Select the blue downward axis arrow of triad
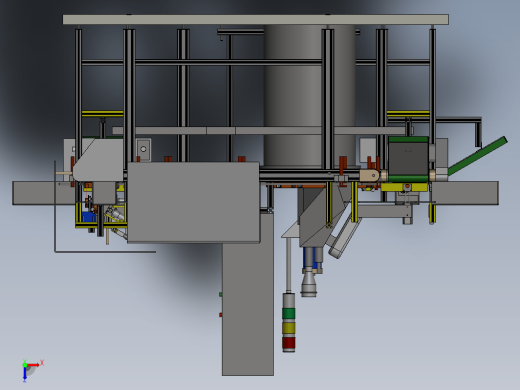This screenshot has height=390, width=520. click(x=25, y=374)
